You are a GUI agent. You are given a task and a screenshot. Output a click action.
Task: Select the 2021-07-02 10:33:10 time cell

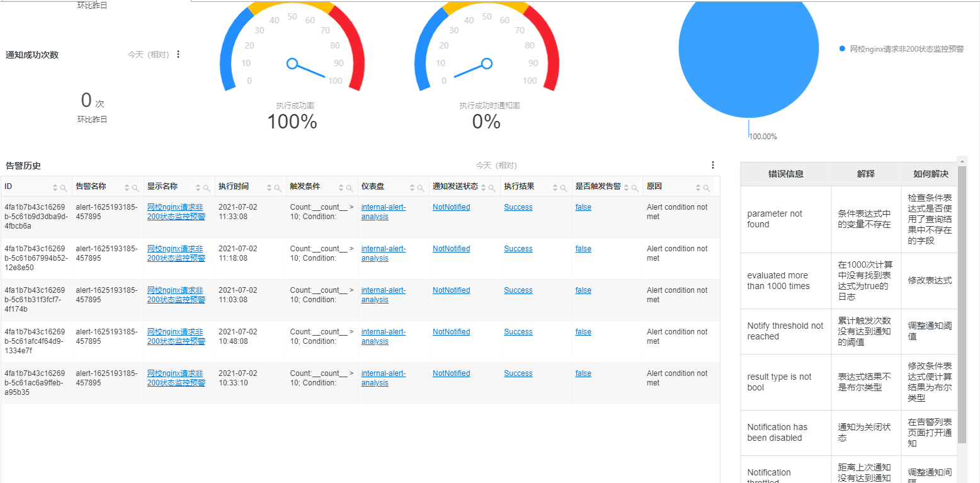click(251, 383)
